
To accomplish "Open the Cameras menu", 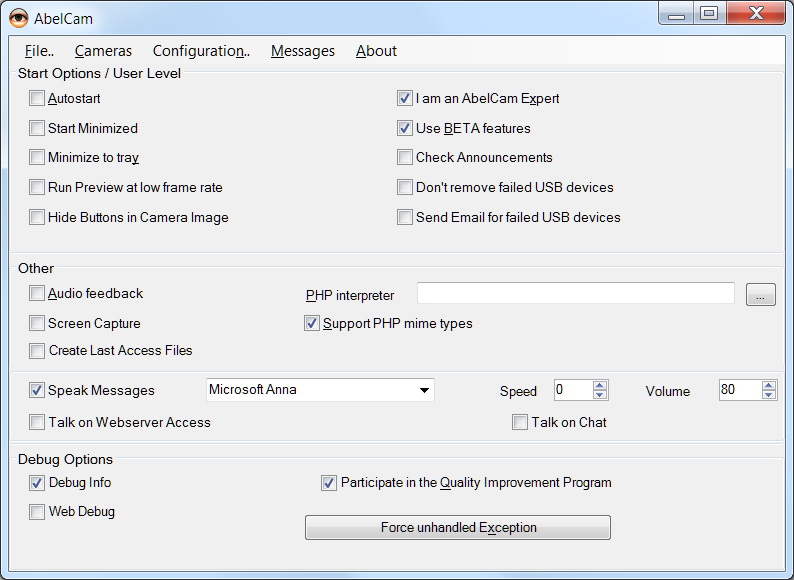I will (103, 51).
